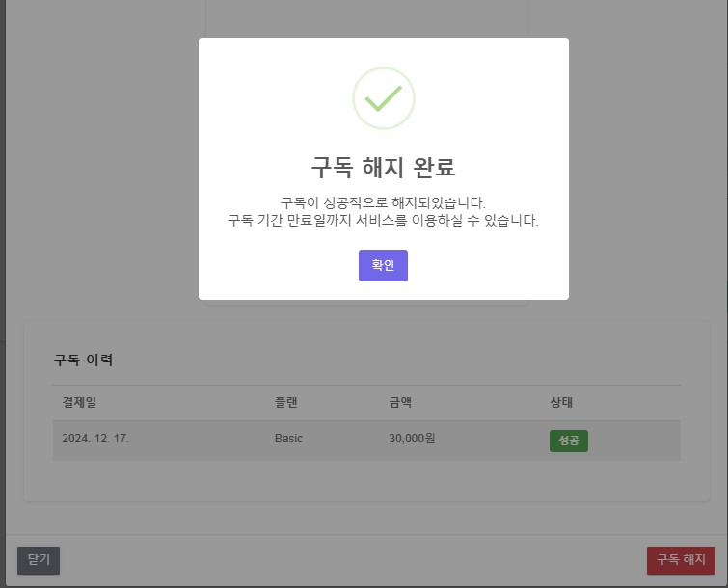728x588 pixels.
Task: Select the 2024. 12. 17. payment date cell
Action: [x=95, y=439]
